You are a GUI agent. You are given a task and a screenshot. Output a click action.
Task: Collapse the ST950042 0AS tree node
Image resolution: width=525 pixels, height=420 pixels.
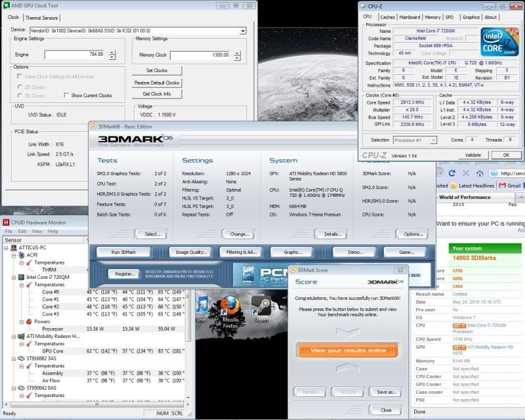[x=14, y=388]
